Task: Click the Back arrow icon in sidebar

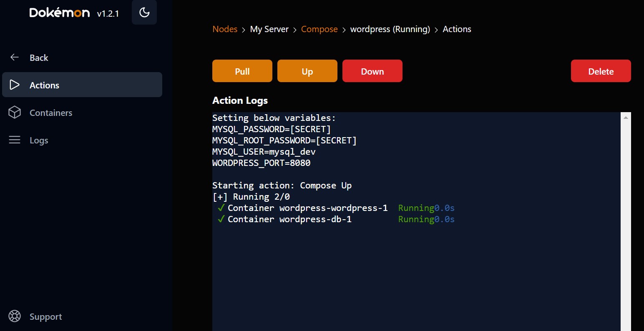Action: pyautogui.click(x=15, y=58)
